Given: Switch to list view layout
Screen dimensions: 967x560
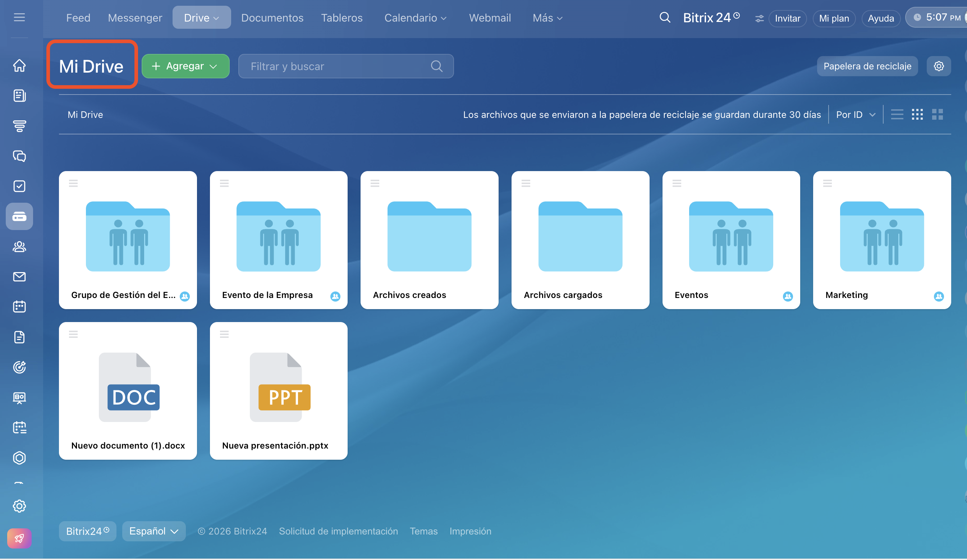Looking at the screenshot, I should coord(897,115).
